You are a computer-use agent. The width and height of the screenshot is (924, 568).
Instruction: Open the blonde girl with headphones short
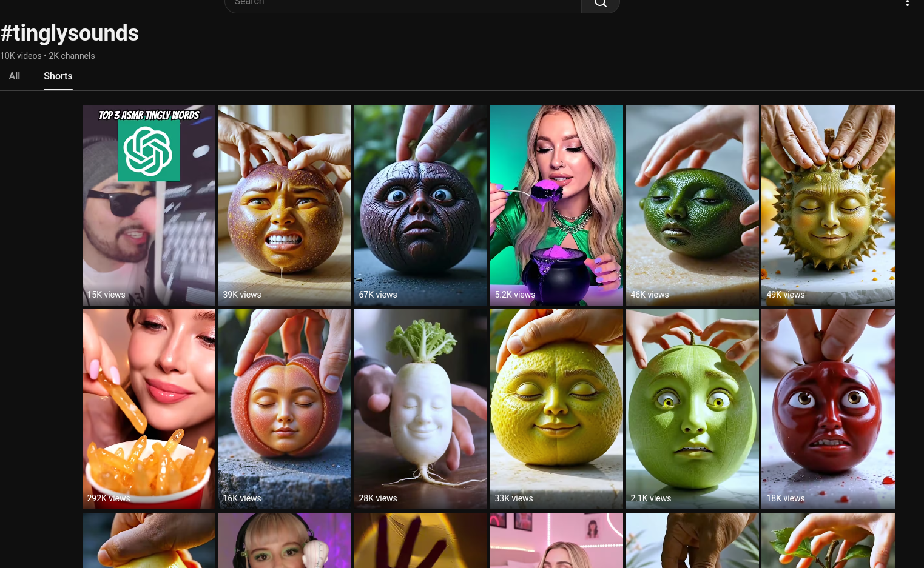point(285,541)
